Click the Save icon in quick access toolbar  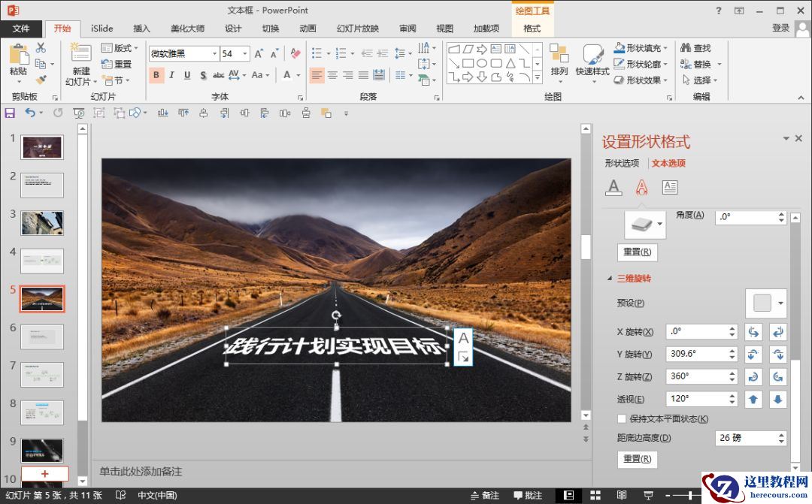[10, 113]
